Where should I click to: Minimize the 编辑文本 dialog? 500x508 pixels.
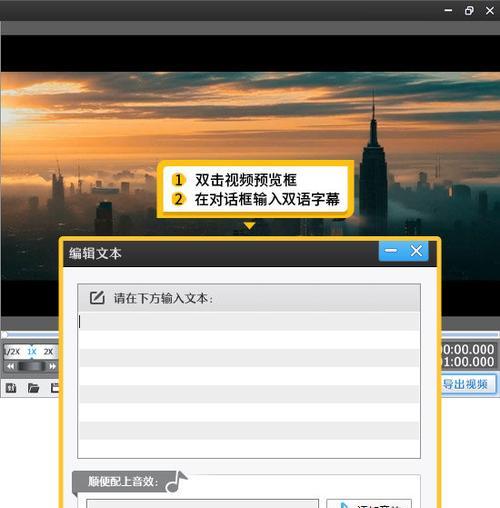[x=390, y=251]
